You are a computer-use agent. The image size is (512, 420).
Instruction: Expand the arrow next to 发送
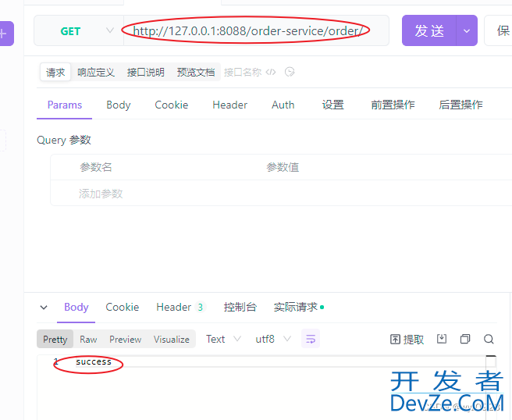(467, 31)
